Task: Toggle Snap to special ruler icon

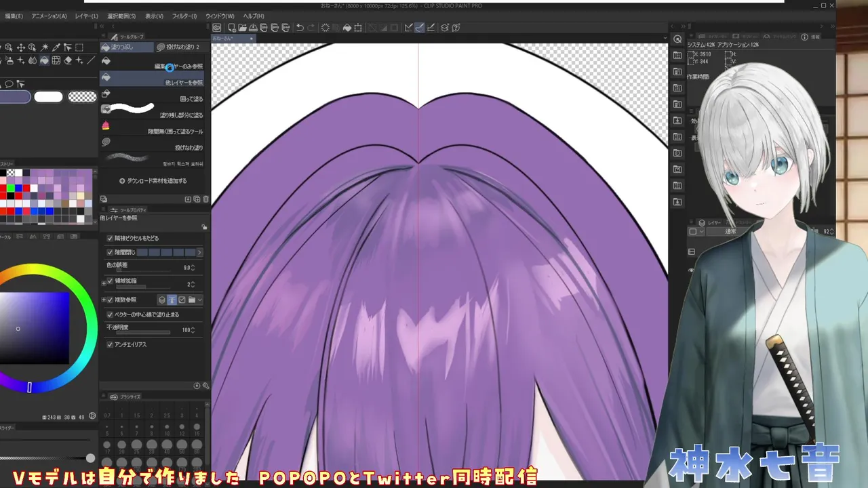Action: coord(420,28)
